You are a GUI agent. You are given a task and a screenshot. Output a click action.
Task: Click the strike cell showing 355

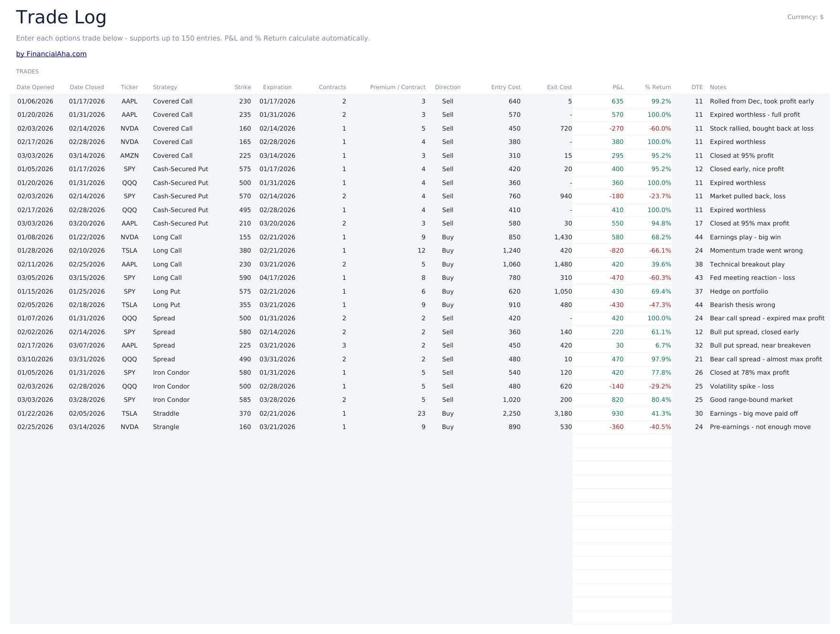[245, 305]
